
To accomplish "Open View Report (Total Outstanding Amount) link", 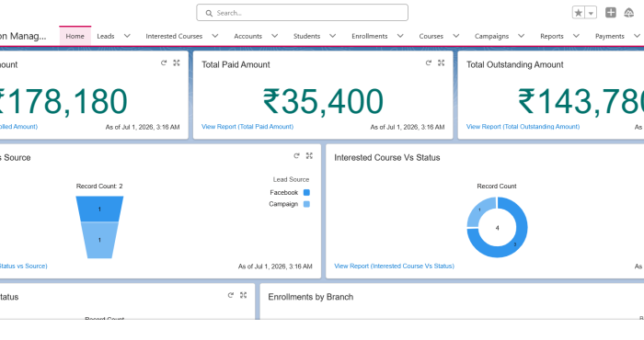I will point(523,127).
